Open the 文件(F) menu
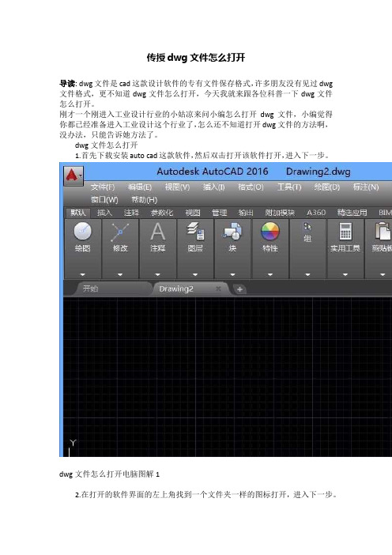 [x=103, y=187]
